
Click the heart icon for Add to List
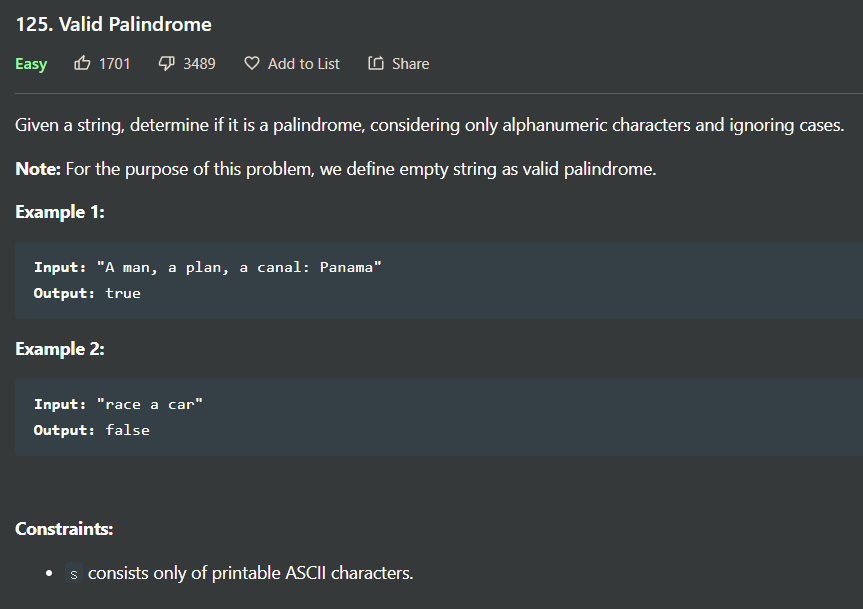(252, 63)
